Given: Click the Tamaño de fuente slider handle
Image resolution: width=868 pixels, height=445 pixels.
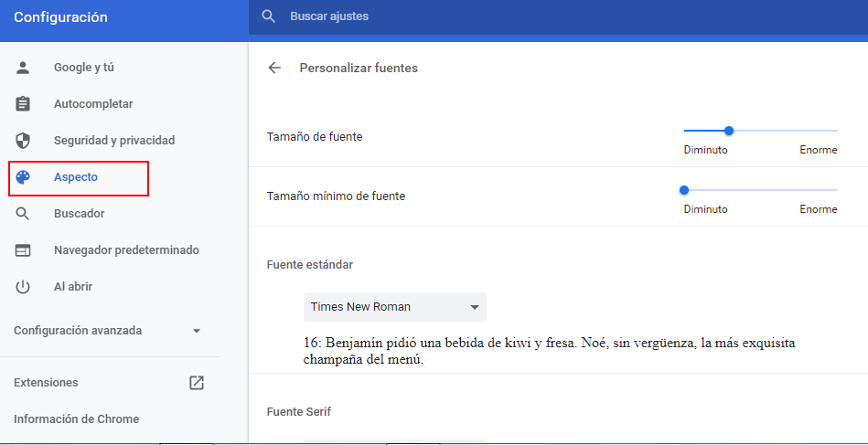Looking at the screenshot, I should click(729, 131).
